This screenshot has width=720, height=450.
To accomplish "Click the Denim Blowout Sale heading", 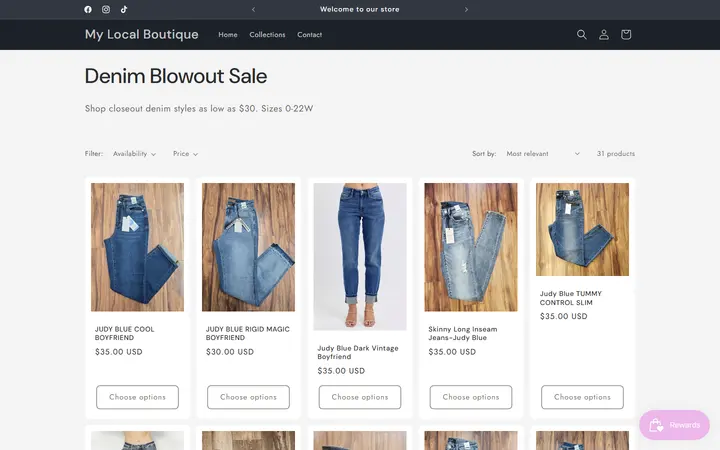I will pyautogui.click(x=176, y=76).
